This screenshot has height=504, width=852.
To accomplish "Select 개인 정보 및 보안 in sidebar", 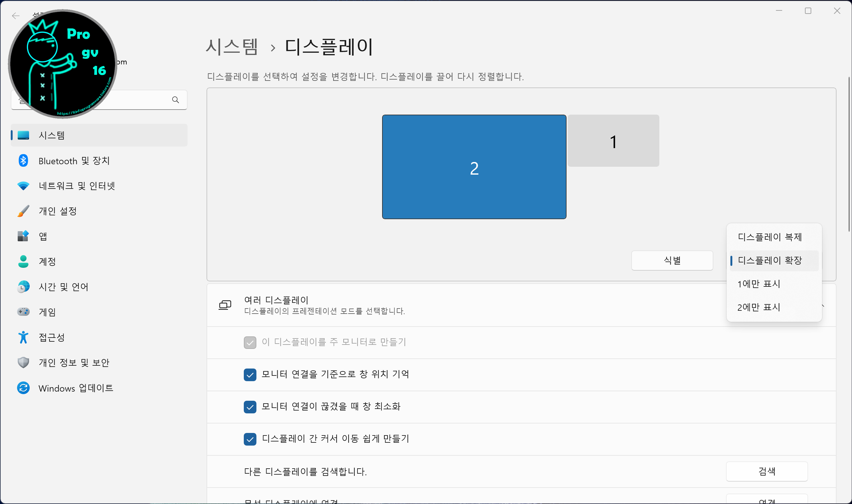I will click(x=74, y=363).
